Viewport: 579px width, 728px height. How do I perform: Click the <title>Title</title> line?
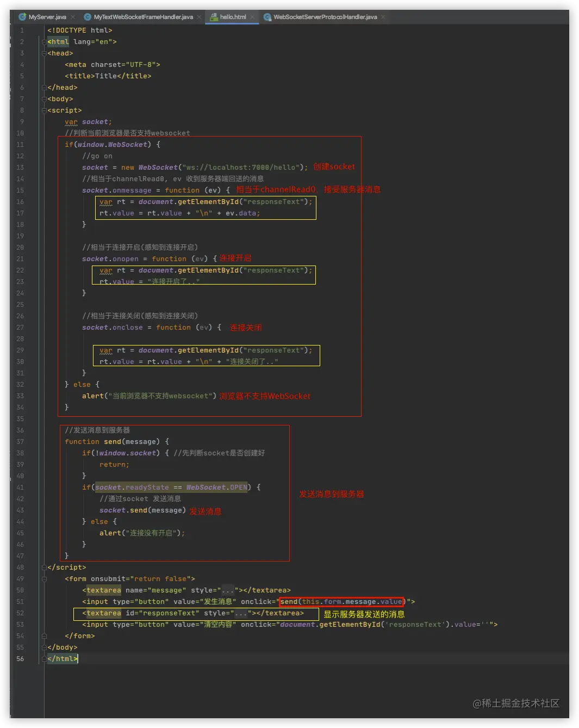point(108,76)
